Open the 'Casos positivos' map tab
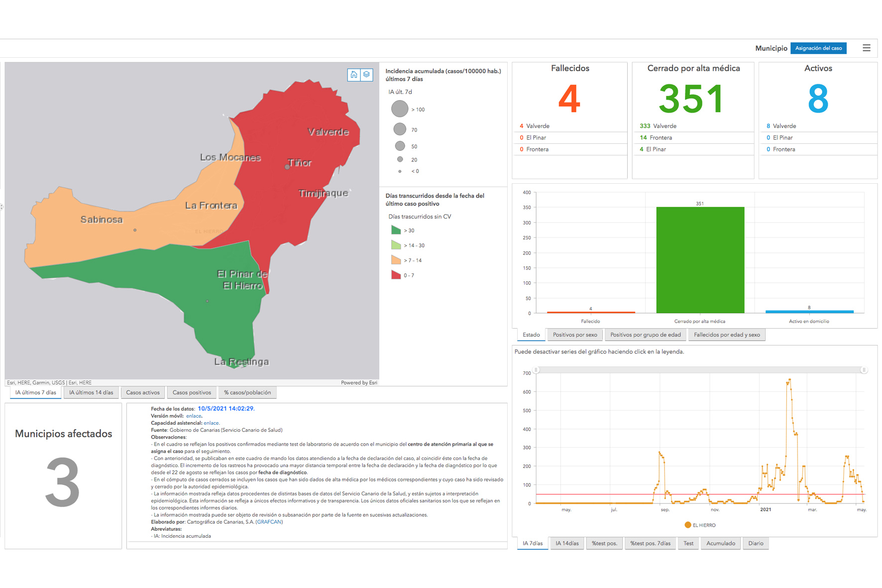 (192, 393)
